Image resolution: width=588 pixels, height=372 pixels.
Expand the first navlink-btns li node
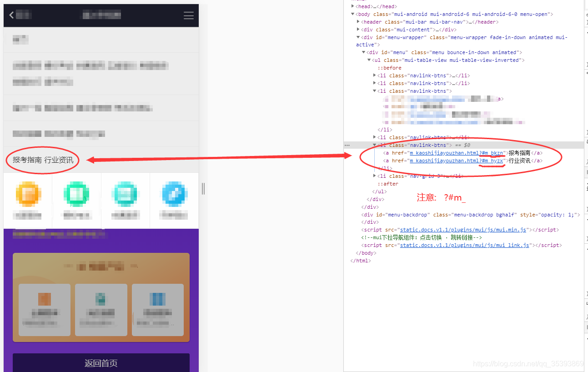[374, 75]
